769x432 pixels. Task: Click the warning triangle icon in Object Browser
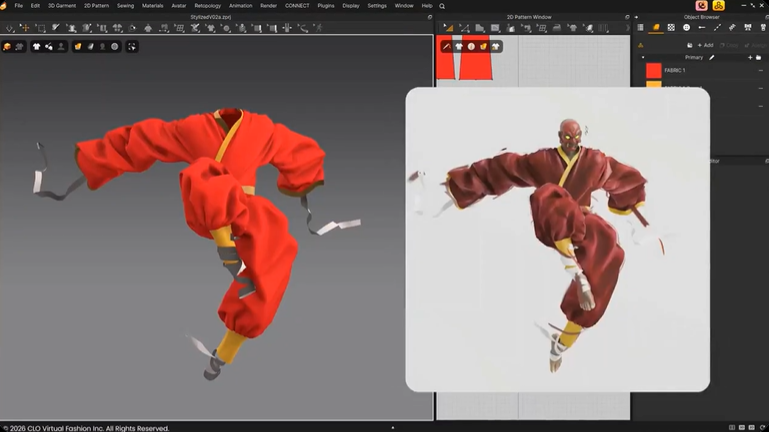641,45
